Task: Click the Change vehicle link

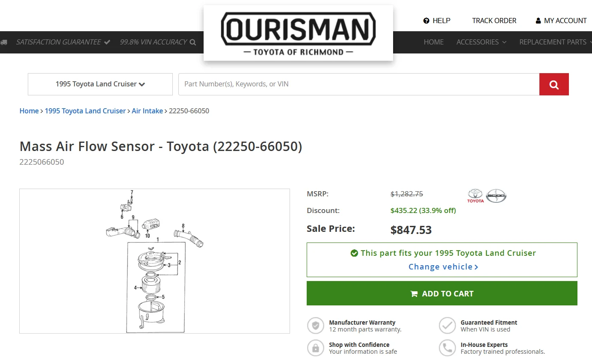Action: [x=443, y=266]
